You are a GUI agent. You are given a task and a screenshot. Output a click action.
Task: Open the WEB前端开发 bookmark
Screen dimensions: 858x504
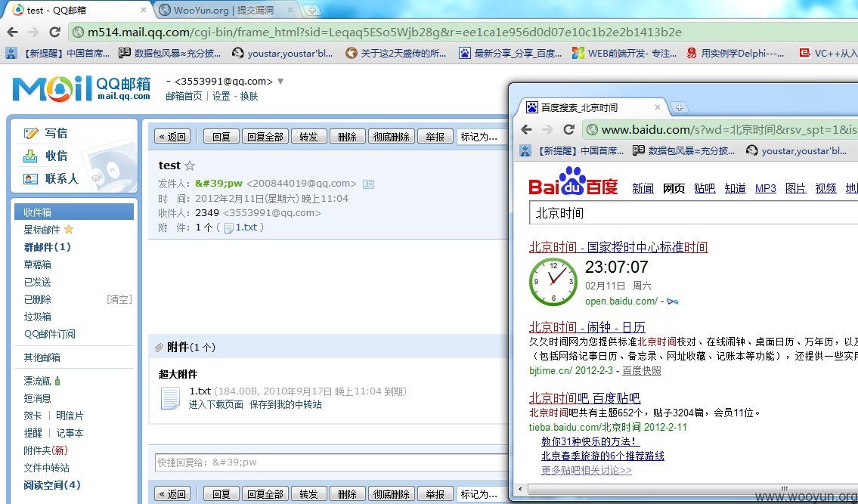[x=624, y=53]
